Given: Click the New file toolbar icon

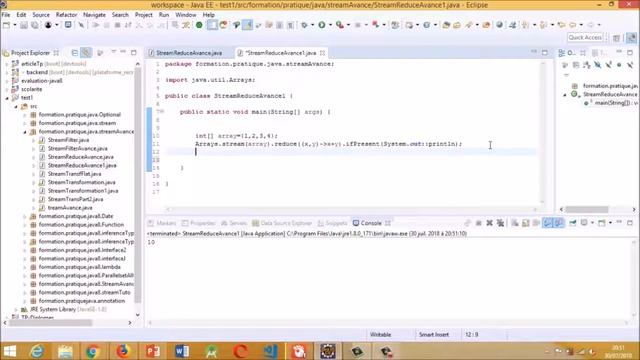Looking at the screenshot, I should [x=7, y=25].
